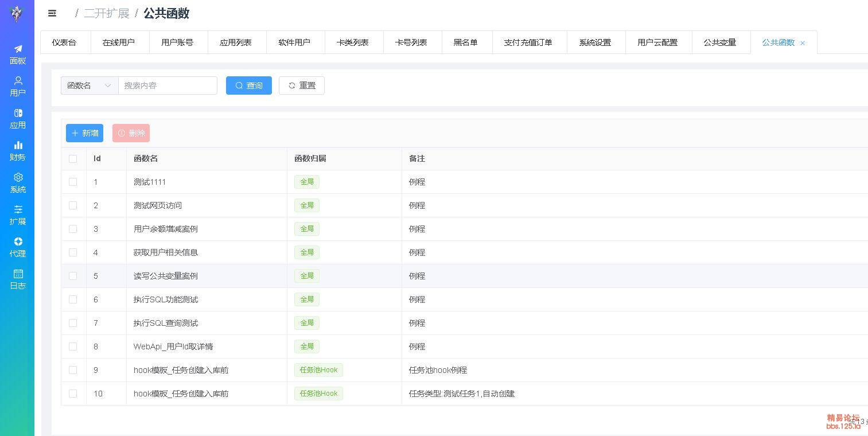
Task: Open the 代理 agent sidebar icon
Action: click(18, 247)
